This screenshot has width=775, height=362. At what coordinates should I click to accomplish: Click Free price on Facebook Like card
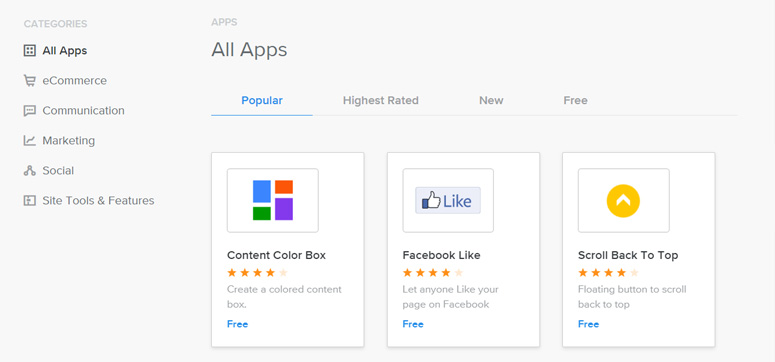click(413, 324)
